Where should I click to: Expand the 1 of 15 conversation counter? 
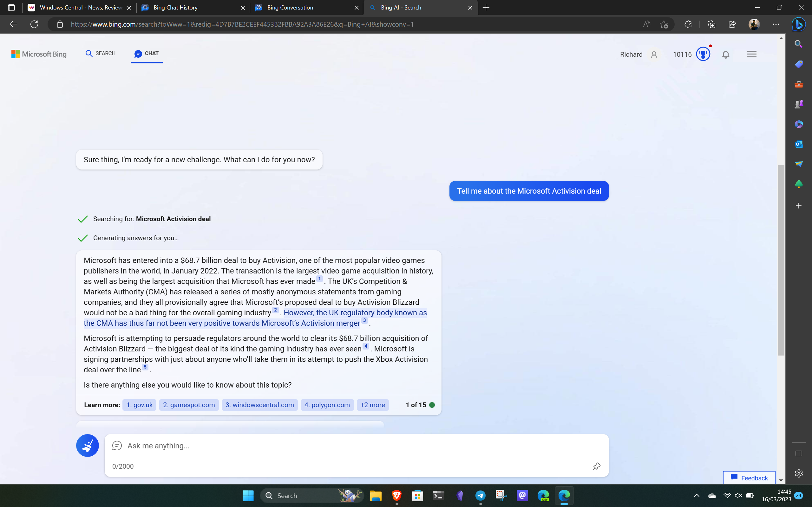(x=420, y=405)
